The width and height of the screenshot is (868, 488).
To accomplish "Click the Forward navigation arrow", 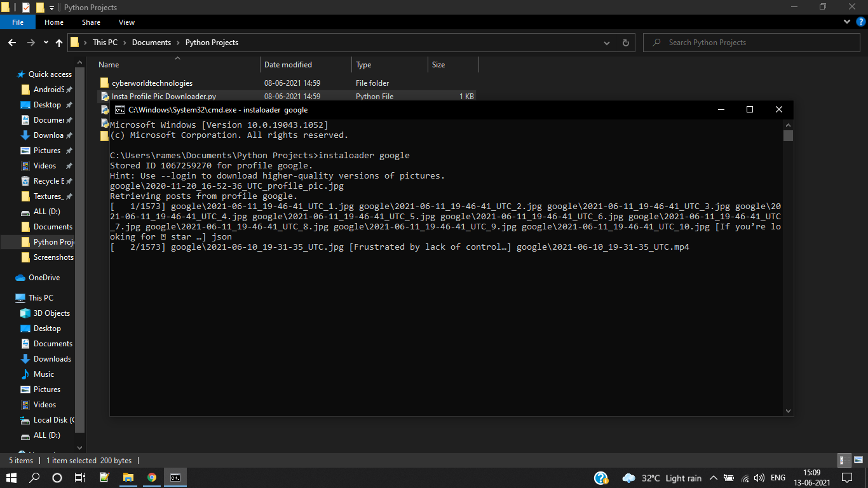I will pyautogui.click(x=31, y=43).
